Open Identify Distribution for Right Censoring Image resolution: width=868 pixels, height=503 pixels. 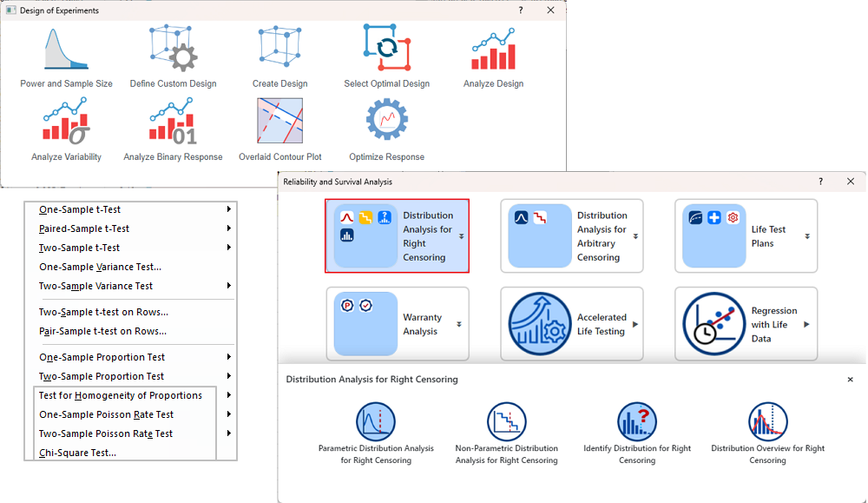pos(637,421)
